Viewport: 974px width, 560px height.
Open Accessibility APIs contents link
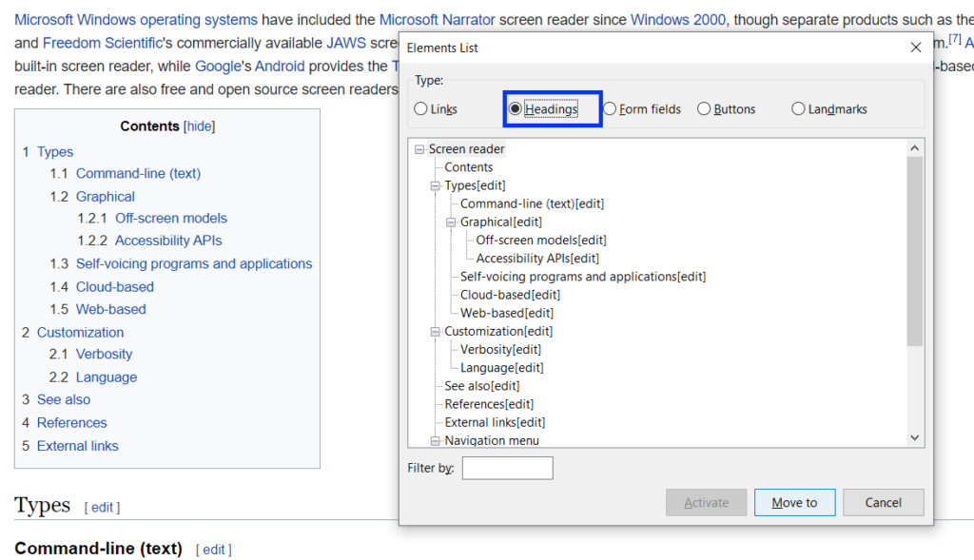[168, 241]
